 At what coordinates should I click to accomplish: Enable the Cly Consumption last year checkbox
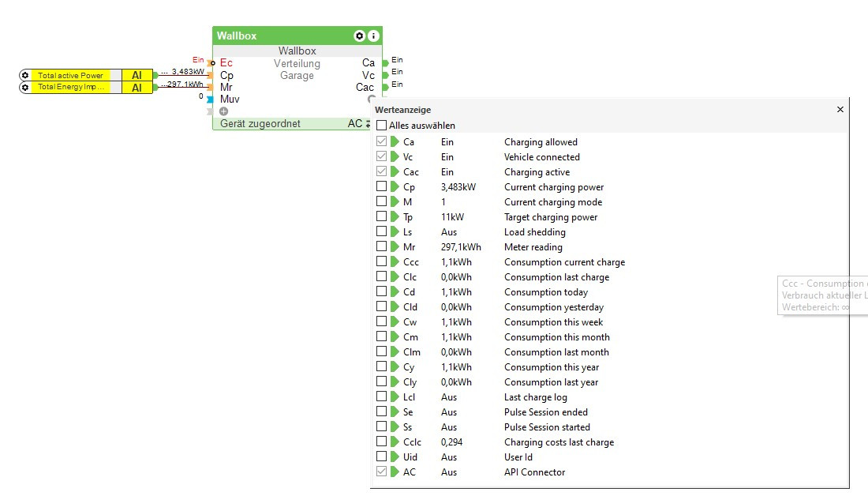click(x=381, y=381)
